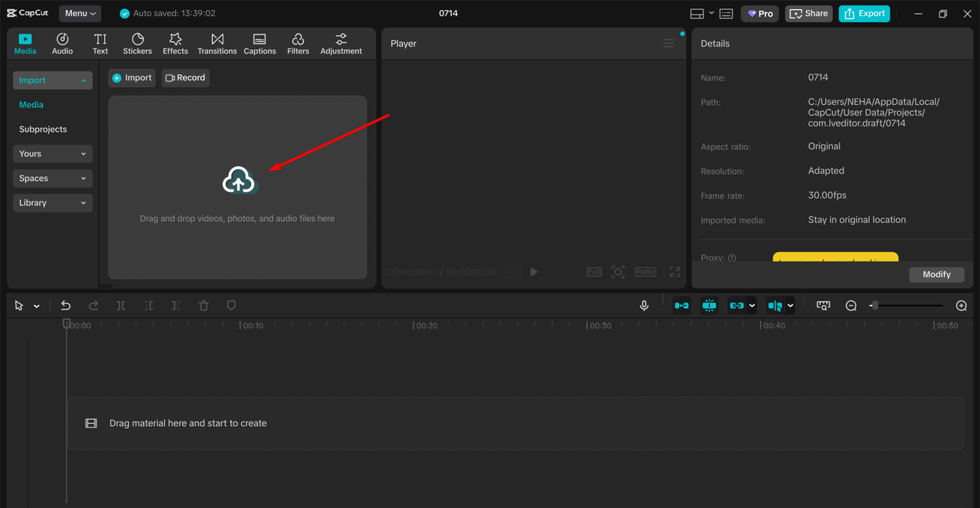Expand the Yours section
The width and height of the screenshot is (980, 508).
[53, 154]
